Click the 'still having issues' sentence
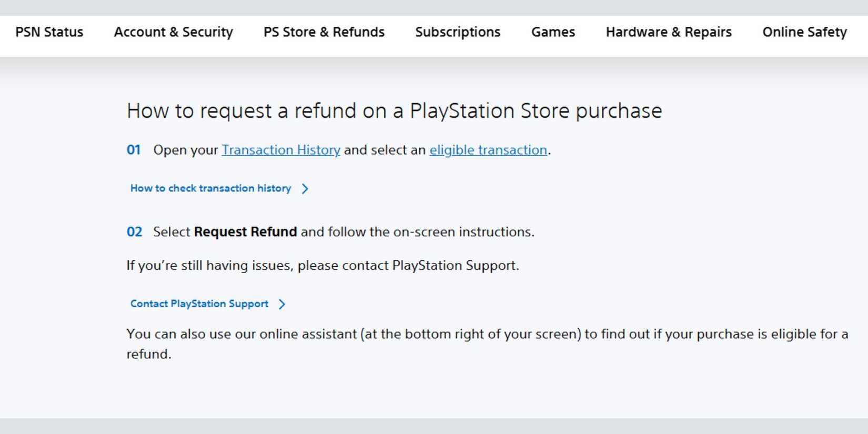 pyautogui.click(x=322, y=266)
